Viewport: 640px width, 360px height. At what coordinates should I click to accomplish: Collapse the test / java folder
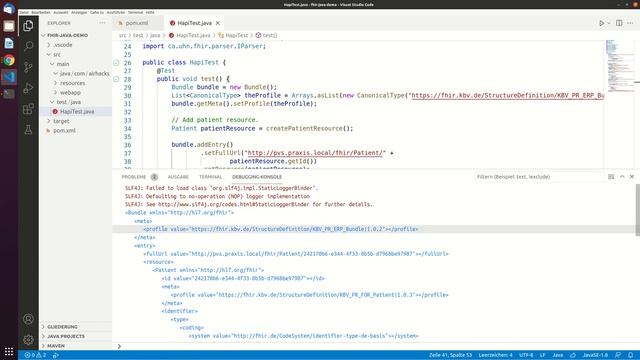click(x=68, y=102)
